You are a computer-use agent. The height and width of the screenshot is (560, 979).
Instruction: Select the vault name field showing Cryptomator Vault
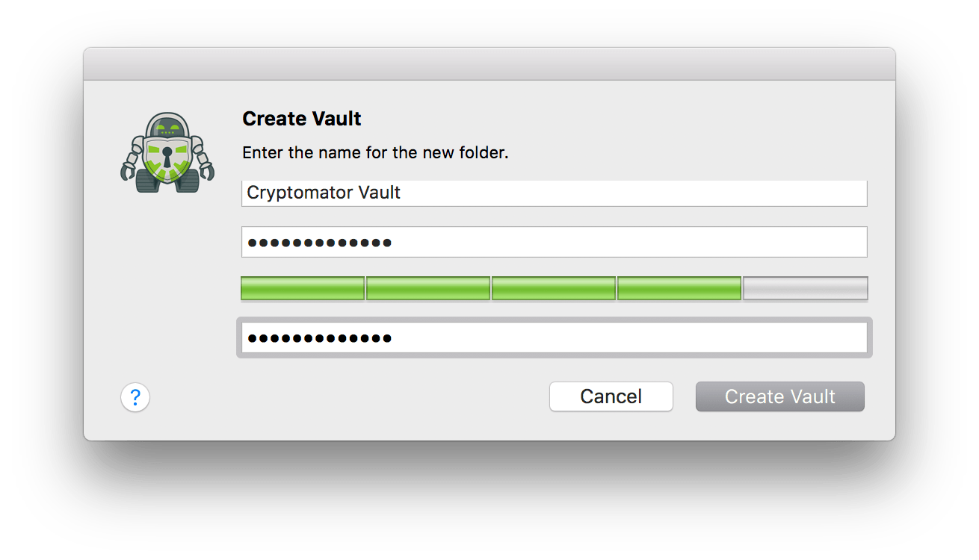pyautogui.click(x=553, y=193)
